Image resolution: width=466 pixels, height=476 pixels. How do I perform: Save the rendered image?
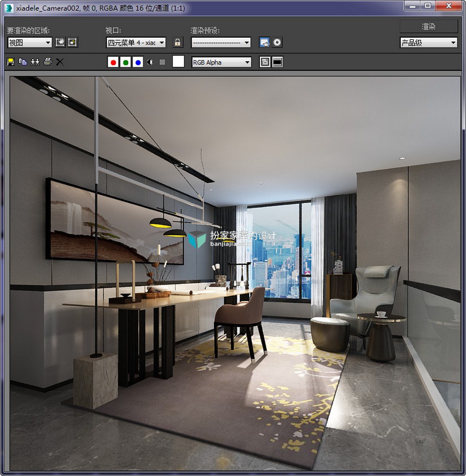click(11, 62)
